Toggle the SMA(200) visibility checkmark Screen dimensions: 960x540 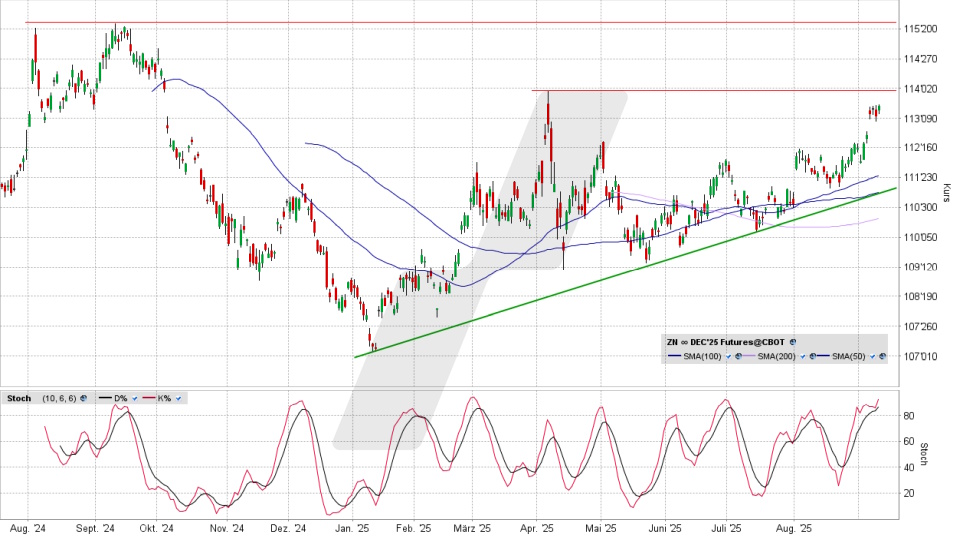click(x=803, y=356)
